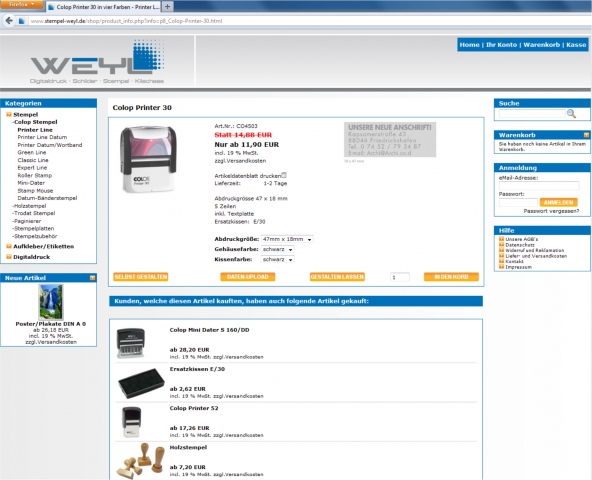Select Expert Line category
Screen dimensions: 592x480
click(x=32, y=168)
